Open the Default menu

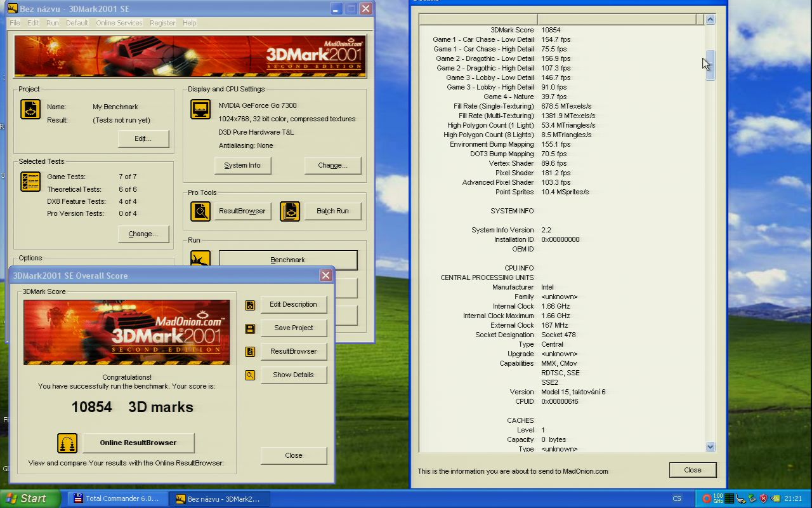(x=77, y=23)
